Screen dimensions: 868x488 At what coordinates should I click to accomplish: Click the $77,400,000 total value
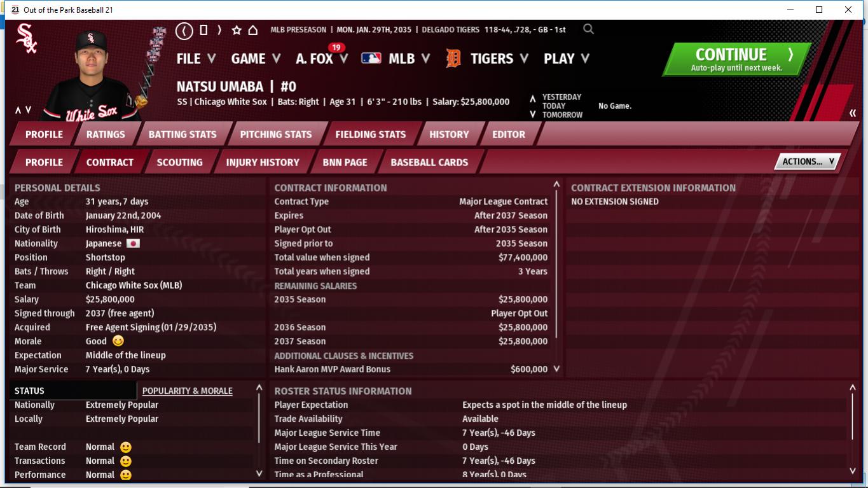[x=523, y=258]
